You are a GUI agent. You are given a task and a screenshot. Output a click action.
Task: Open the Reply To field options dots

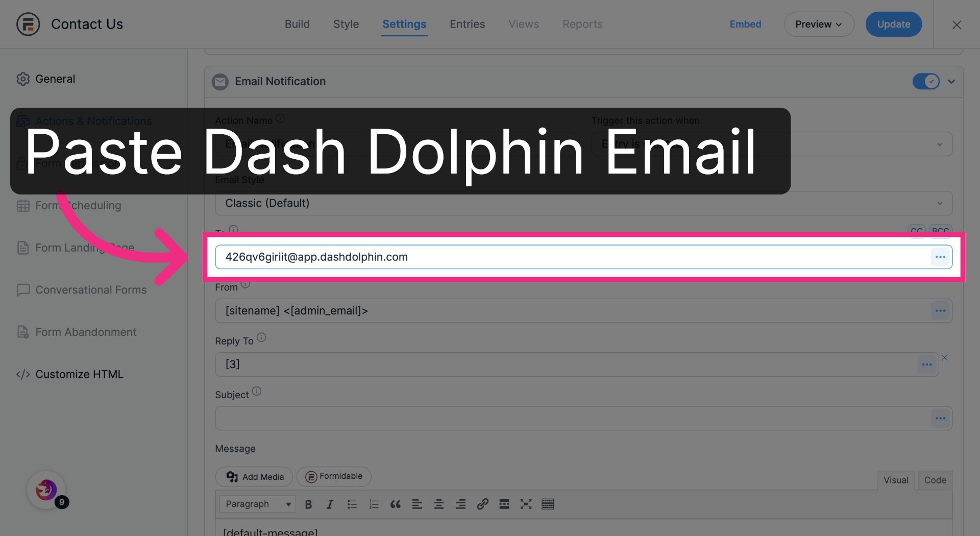tap(927, 364)
